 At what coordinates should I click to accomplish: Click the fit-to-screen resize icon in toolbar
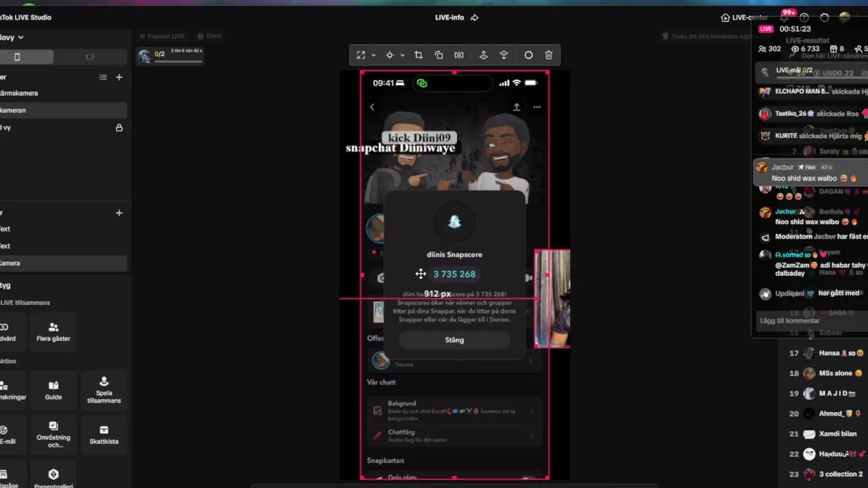[x=361, y=55]
